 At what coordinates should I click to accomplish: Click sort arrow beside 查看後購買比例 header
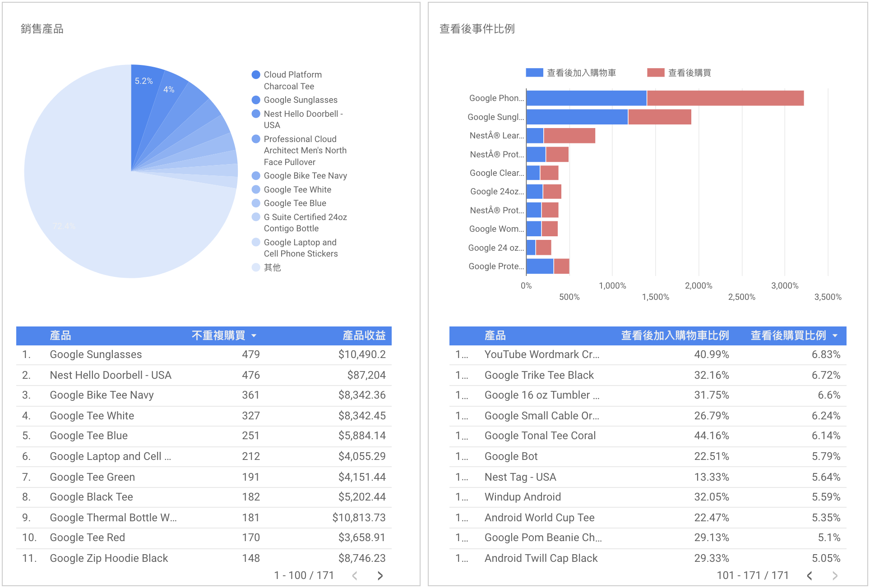pyautogui.click(x=835, y=335)
